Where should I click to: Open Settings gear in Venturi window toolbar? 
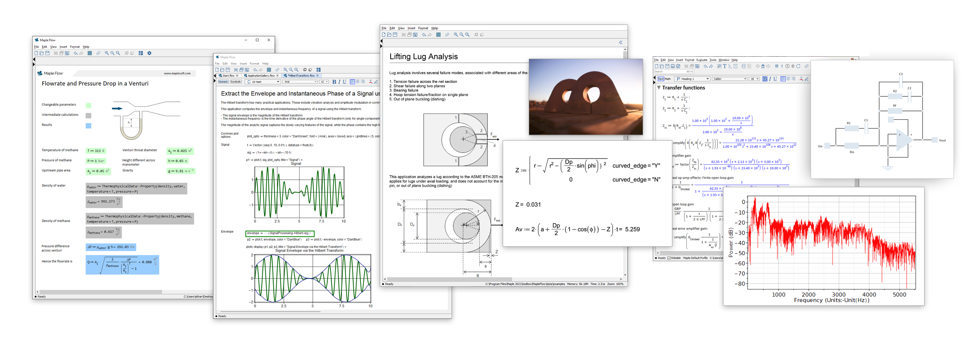click(x=149, y=53)
